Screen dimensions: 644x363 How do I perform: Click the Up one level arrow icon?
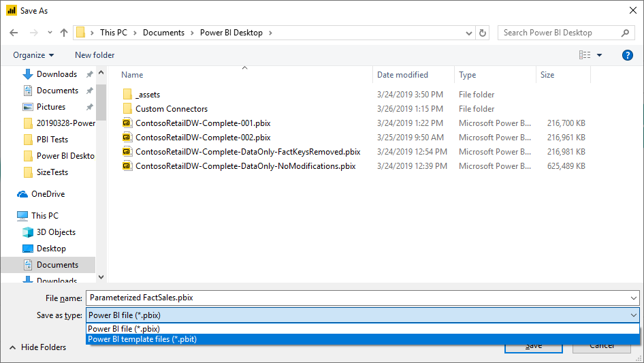[64, 33]
